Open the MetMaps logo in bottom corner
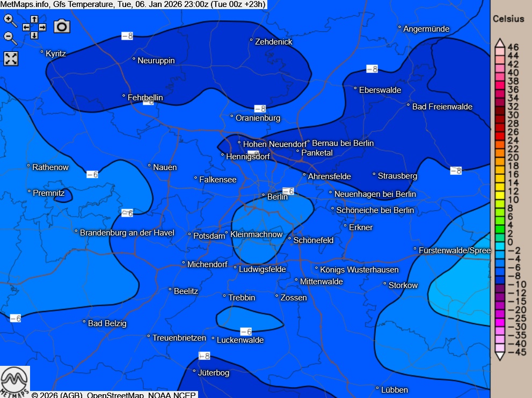532x398 pixels. pyautogui.click(x=15, y=381)
